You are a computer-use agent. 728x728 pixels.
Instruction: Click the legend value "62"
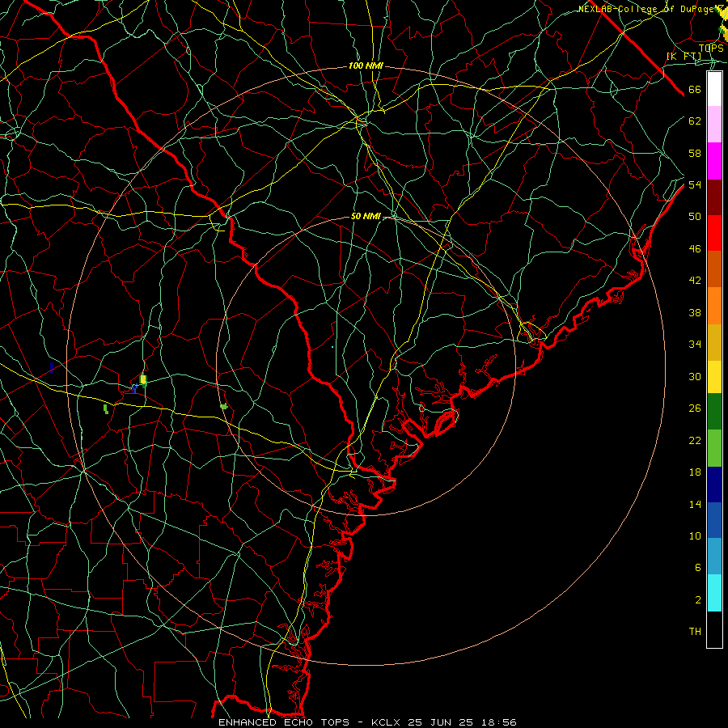tap(695, 121)
